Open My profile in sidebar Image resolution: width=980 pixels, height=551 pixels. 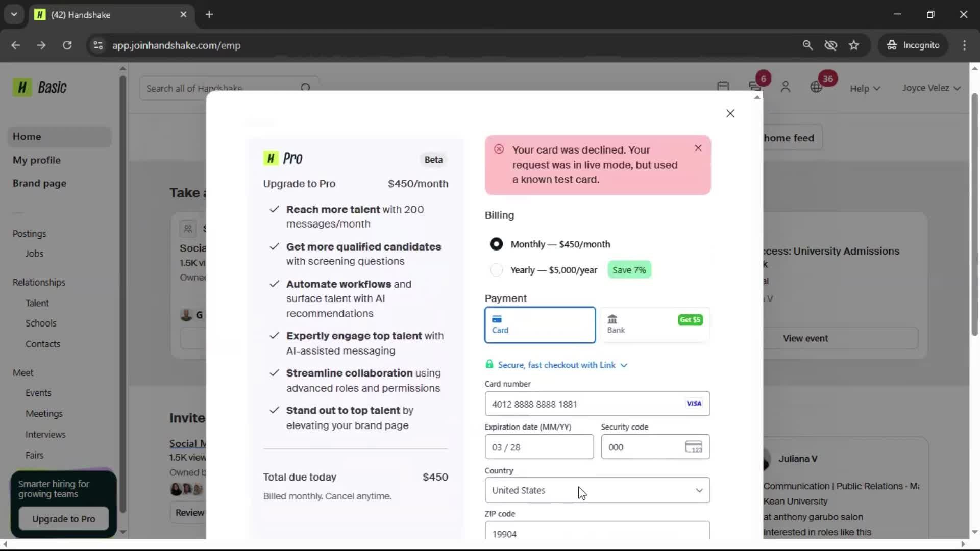tap(37, 160)
